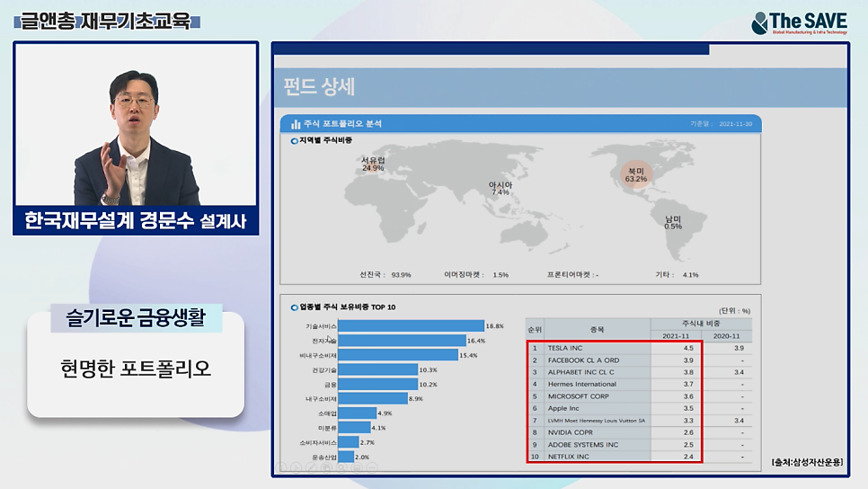The image size is (868, 489).
Task: Click the 지역별 주식비중 heading
Action: (325, 140)
